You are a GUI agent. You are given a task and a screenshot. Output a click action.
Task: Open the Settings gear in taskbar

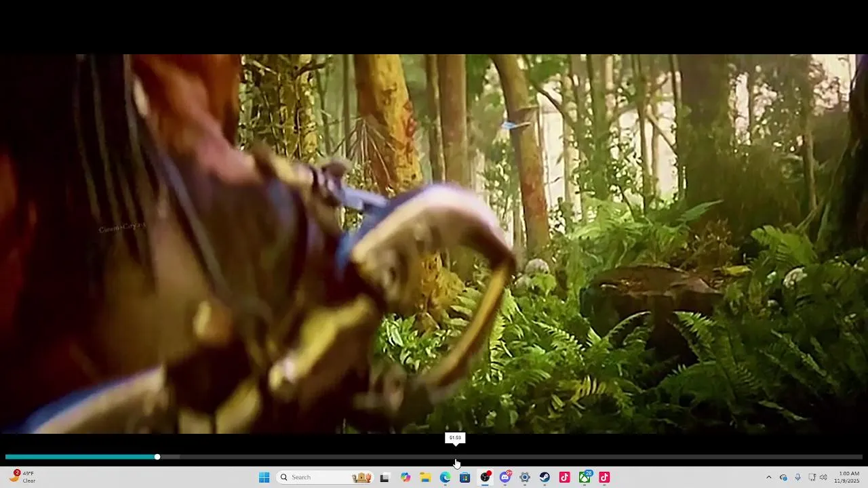pyautogui.click(x=525, y=477)
